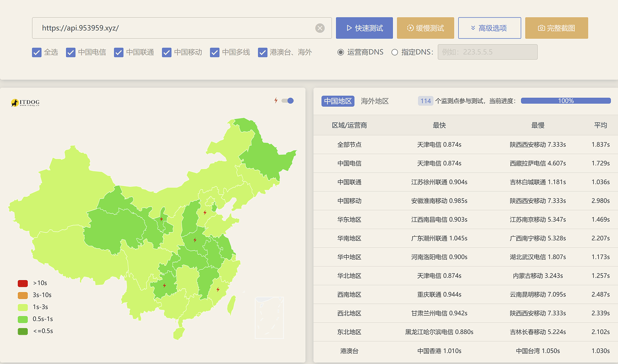
Task: Toggle the lightning markers switch on map
Action: coord(287,100)
